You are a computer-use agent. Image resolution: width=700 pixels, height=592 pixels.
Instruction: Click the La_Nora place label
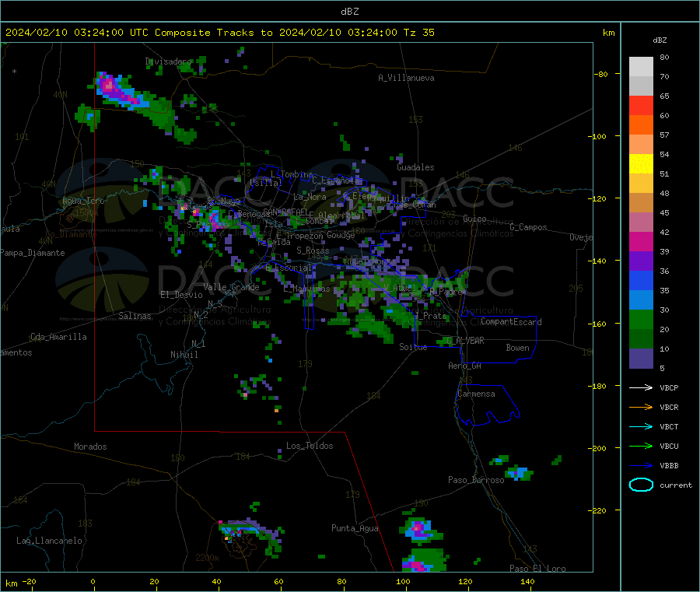tap(310, 197)
